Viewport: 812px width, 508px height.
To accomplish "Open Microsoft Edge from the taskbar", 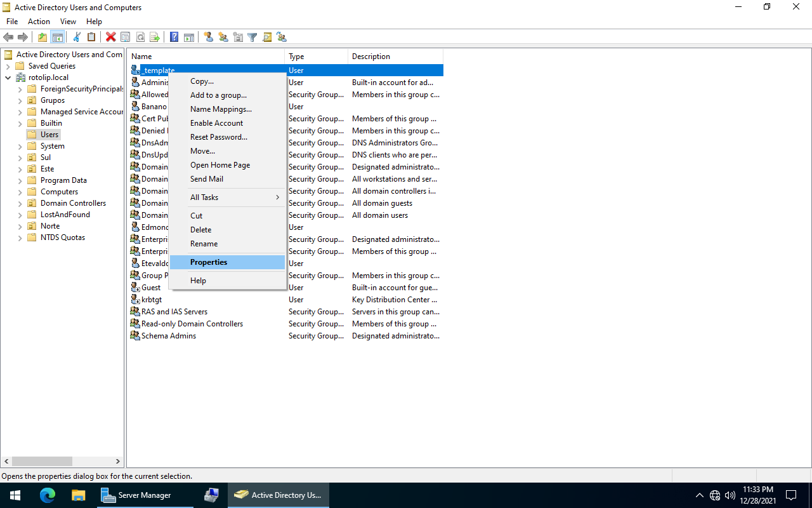I will tap(48, 495).
